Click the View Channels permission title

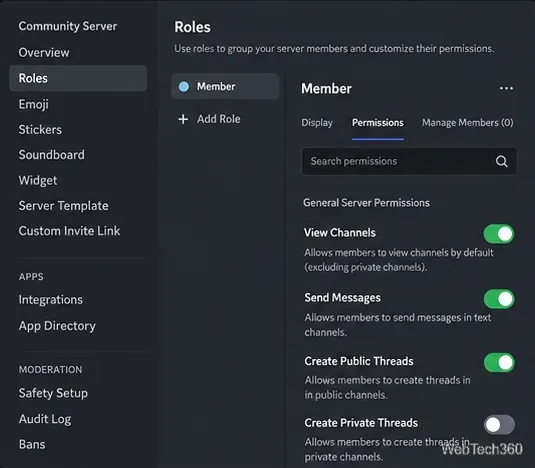pyautogui.click(x=340, y=233)
